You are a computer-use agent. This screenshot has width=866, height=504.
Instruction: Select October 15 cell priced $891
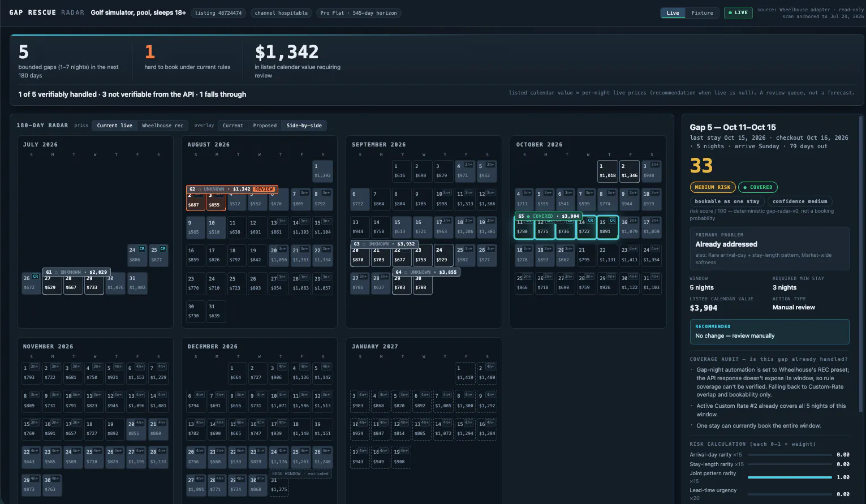coord(608,227)
